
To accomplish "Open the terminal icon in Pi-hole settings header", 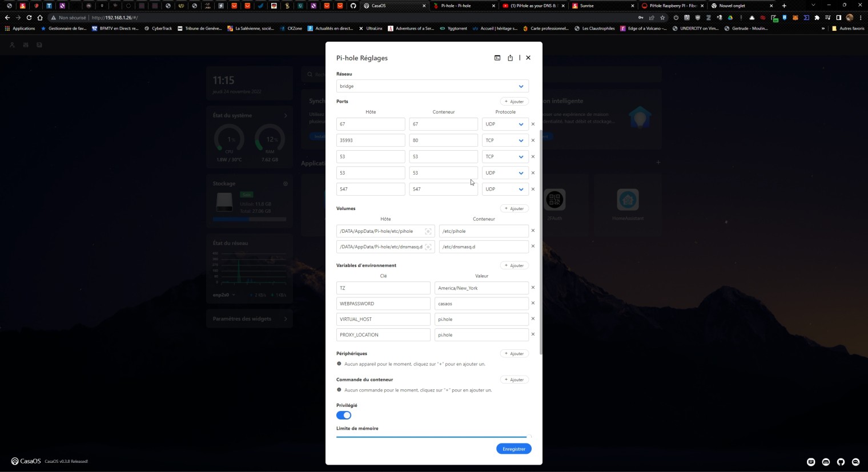I will tap(497, 58).
